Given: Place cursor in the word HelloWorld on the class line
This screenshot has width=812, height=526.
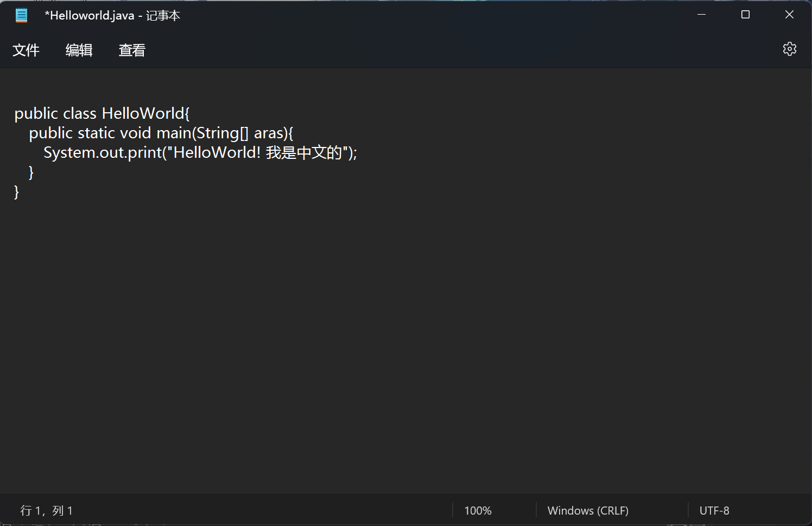Looking at the screenshot, I should pyautogui.click(x=143, y=113).
